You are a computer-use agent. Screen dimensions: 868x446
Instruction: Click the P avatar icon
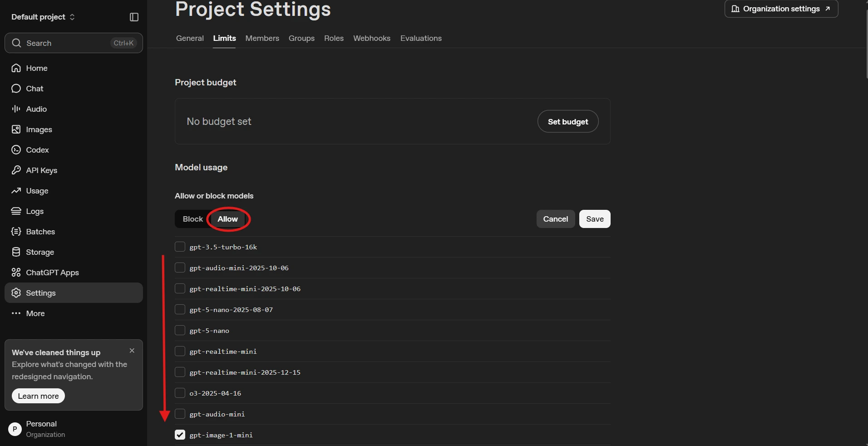pos(15,429)
